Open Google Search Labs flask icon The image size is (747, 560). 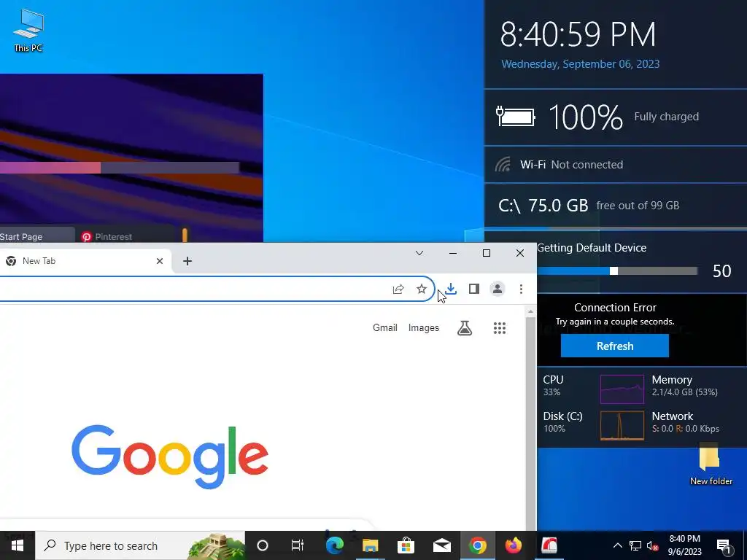[465, 328]
